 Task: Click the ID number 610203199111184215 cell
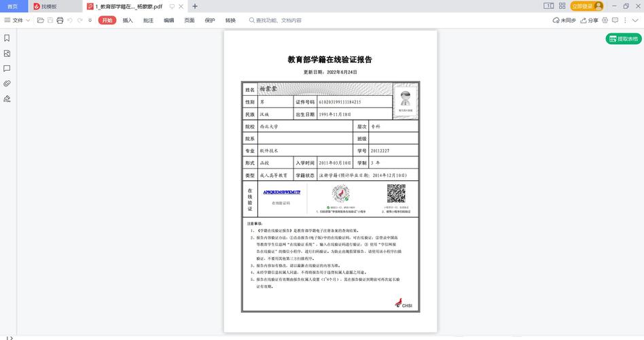[x=355, y=102]
